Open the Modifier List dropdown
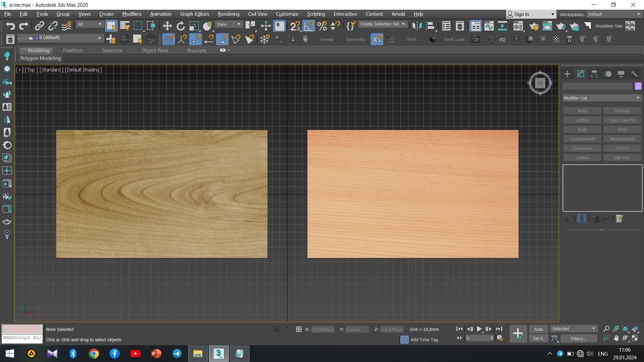Image resolution: width=644 pixels, height=362 pixels. (602, 98)
